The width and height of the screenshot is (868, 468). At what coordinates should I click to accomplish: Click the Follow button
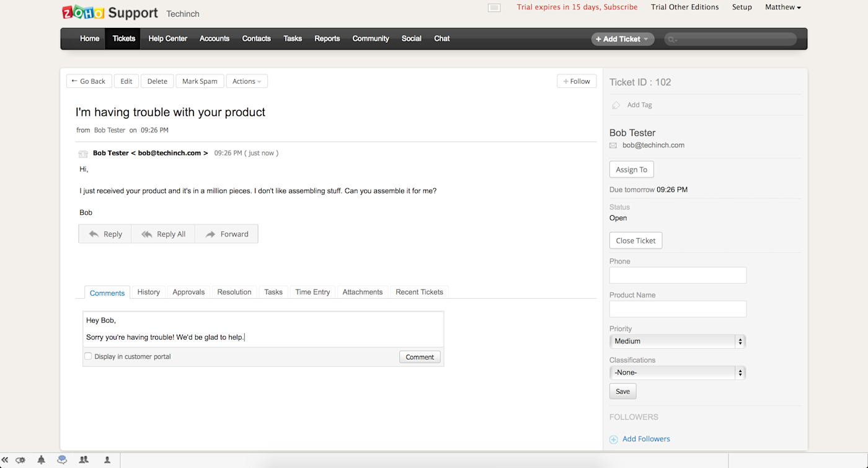tap(577, 81)
